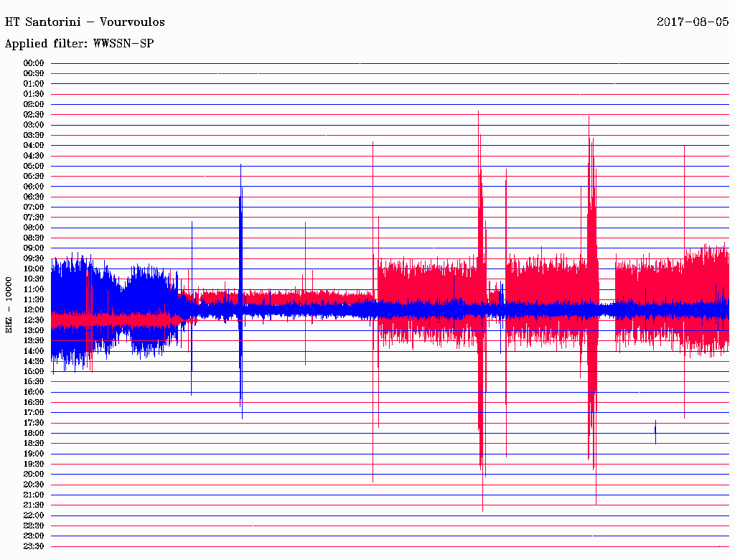Click the Applied filter: WWSSN-SP text
This screenshot has height=560, width=735.
click(x=79, y=44)
